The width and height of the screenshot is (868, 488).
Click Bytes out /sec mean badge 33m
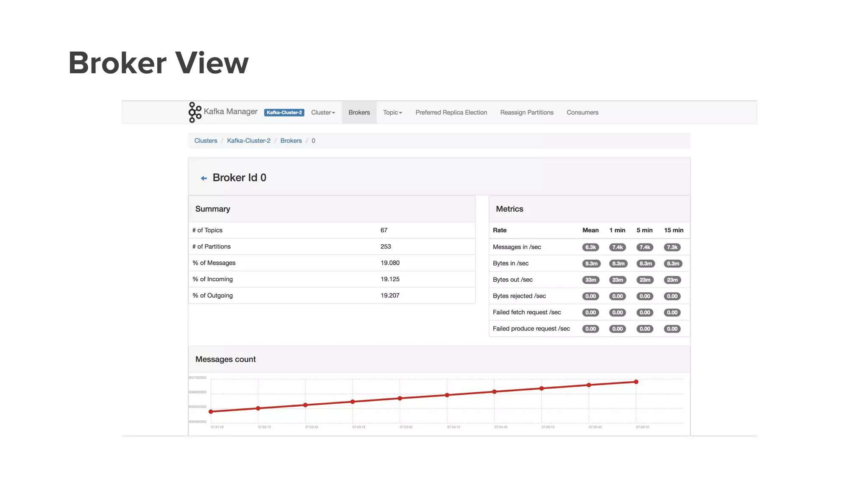(590, 280)
